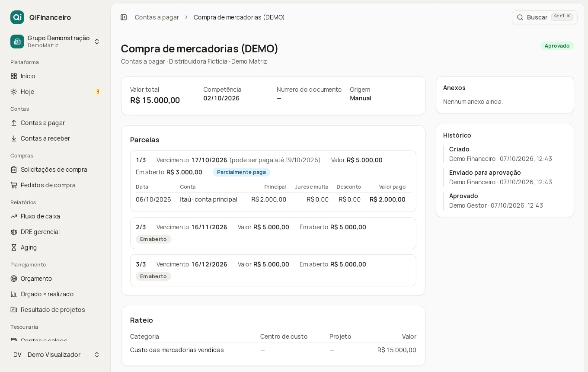The width and height of the screenshot is (588, 372).
Task: Click the Aprovado status badge
Action: point(557,46)
